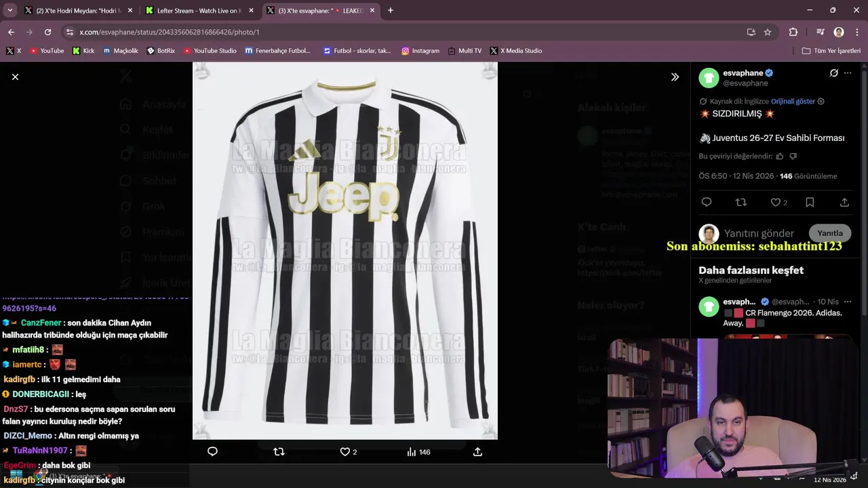Image resolution: width=868 pixels, height=488 pixels.
Task: Share icon in the tweet side panel
Action: [844, 202]
